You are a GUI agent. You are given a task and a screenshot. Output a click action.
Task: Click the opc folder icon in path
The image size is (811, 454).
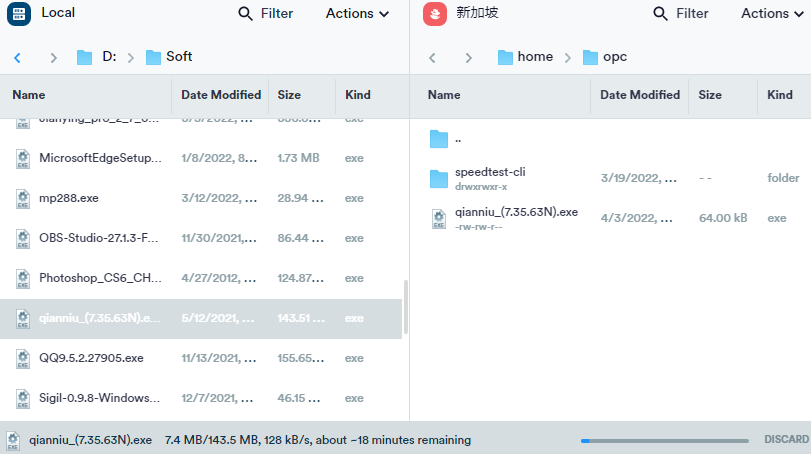[590, 57]
